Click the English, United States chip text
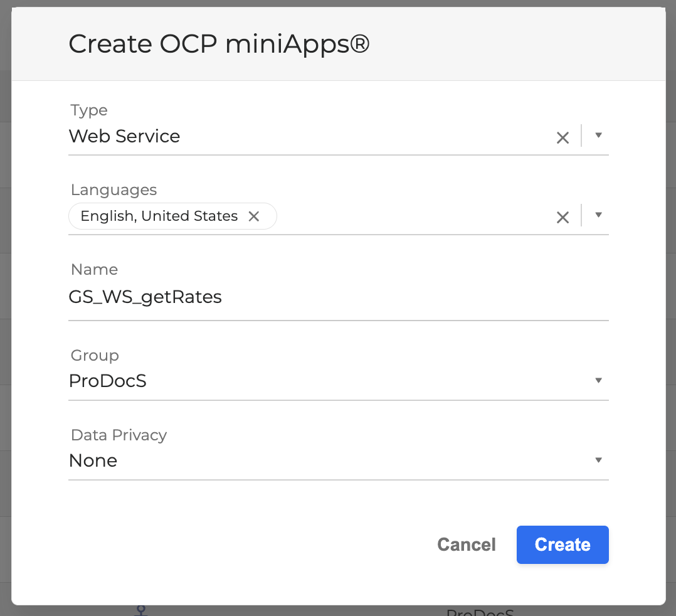The width and height of the screenshot is (676, 616). [x=159, y=216]
